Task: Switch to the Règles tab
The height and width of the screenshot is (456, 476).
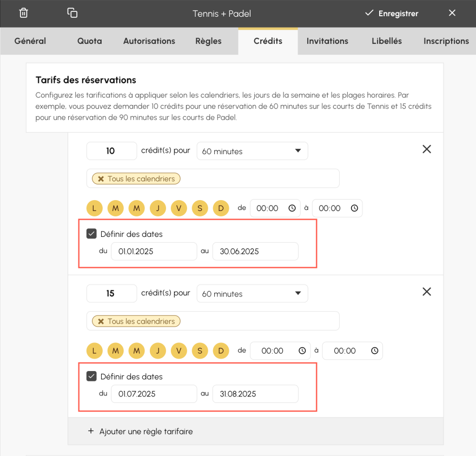Action: [x=208, y=41]
